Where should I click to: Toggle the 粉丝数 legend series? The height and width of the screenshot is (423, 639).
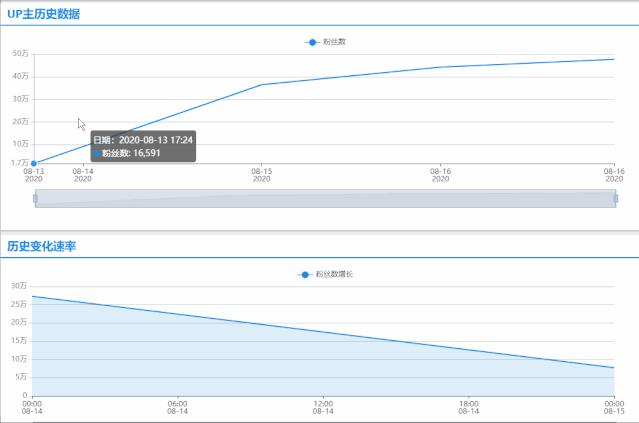(x=325, y=42)
